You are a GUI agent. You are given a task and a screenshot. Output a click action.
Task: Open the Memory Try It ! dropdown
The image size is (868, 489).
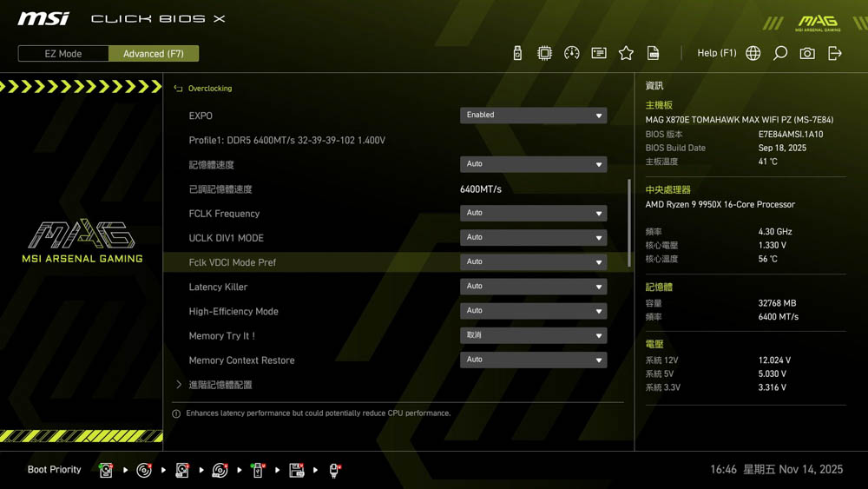coord(533,335)
